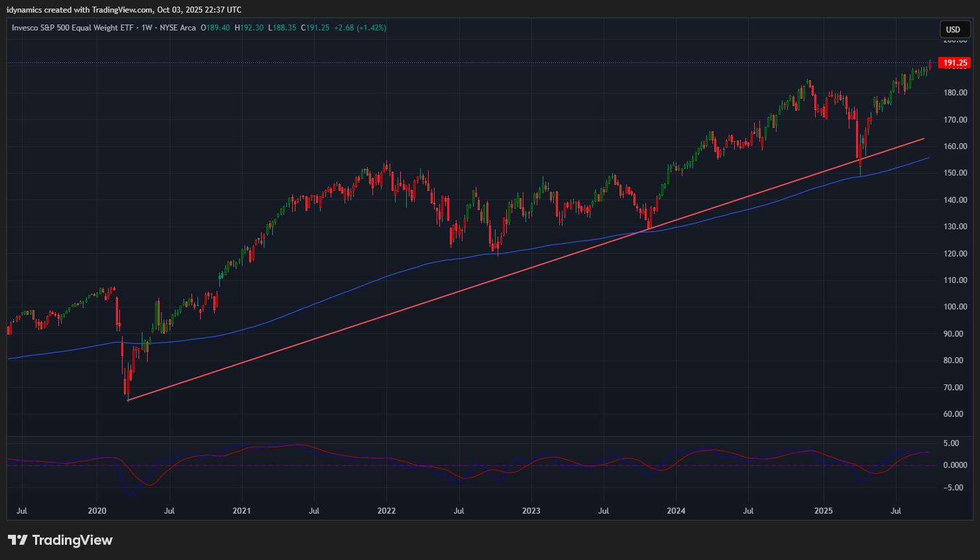Click the closing price value C191.25
The image size is (980, 560).
tap(315, 28)
